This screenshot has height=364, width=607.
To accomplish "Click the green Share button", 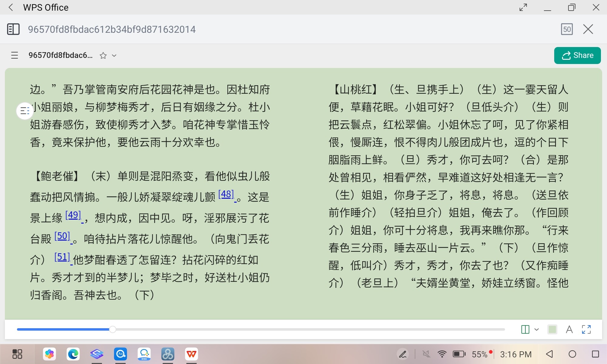I will pyautogui.click(x=577, y=56).
